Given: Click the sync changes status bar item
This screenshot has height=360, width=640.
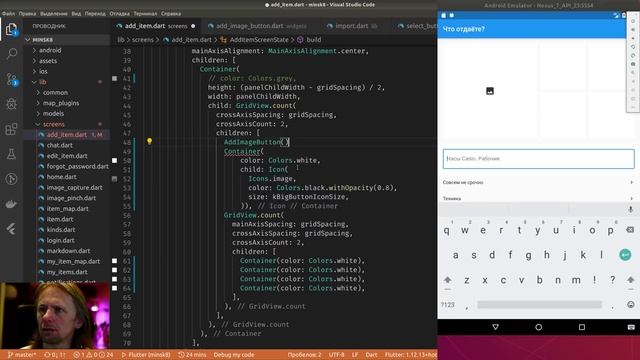Looking at the screenshot, I should (x=55, y=355).
